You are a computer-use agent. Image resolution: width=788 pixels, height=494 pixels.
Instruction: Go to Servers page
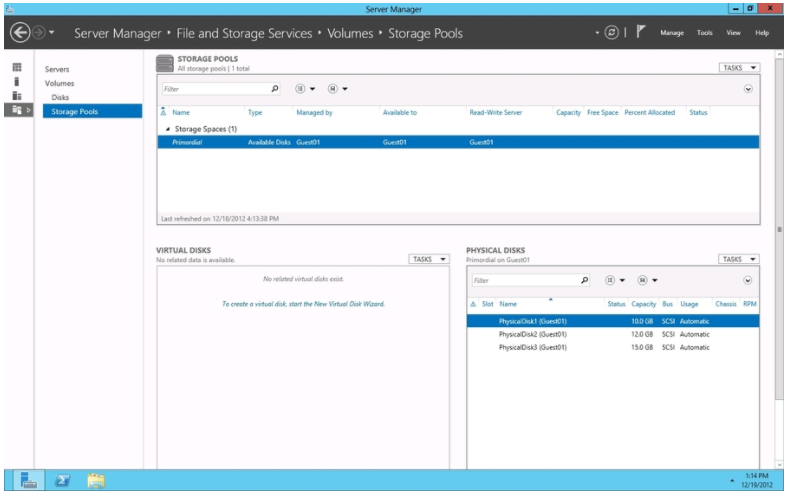(x=57, y=69)
